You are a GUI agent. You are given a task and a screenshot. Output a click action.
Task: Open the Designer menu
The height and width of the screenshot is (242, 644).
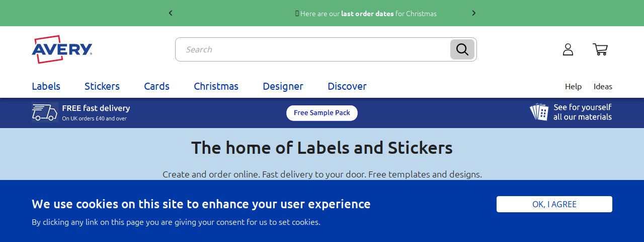[x=283, y=86]
